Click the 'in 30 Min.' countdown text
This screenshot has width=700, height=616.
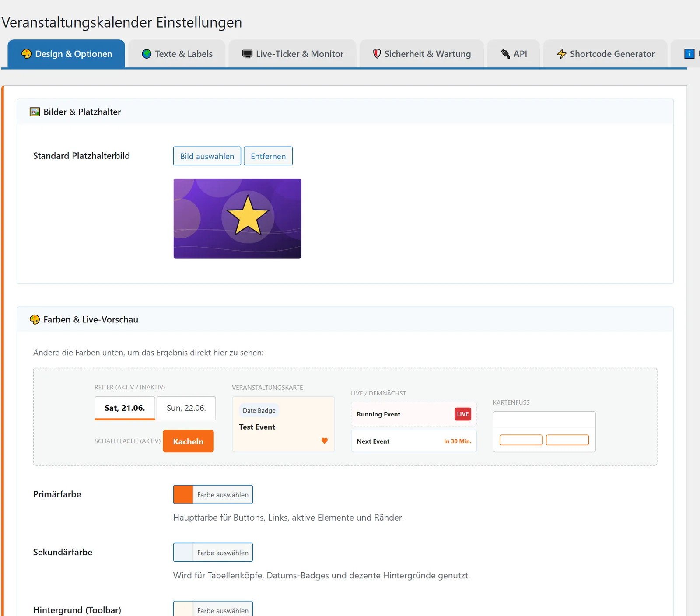pos(458,441)
